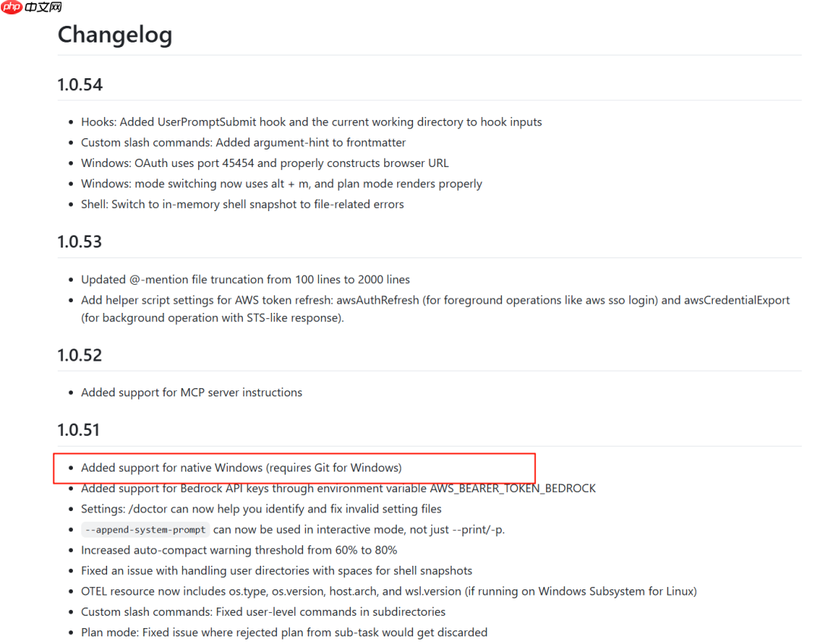Click the AWS_BEARER_TOKEN_BEDROCK line
Image resolution: width=820 pixels, height=644 pixels.
[x=339, y=488]
